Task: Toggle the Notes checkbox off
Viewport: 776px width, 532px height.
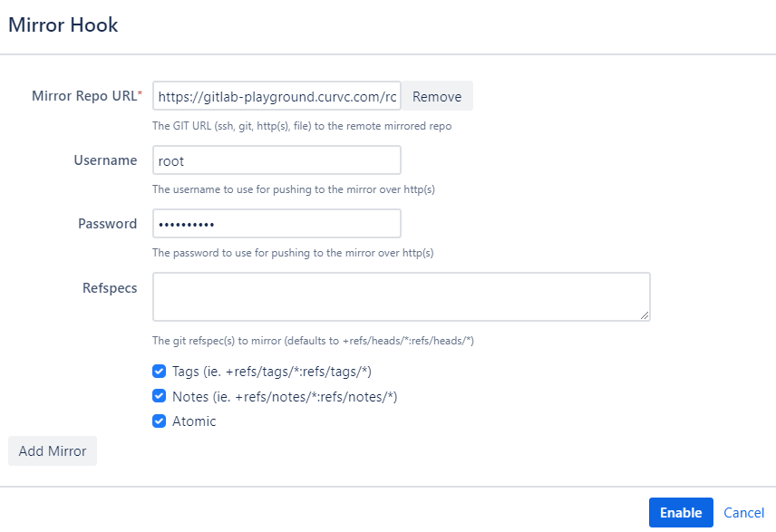Action: [x=159, y=396]
